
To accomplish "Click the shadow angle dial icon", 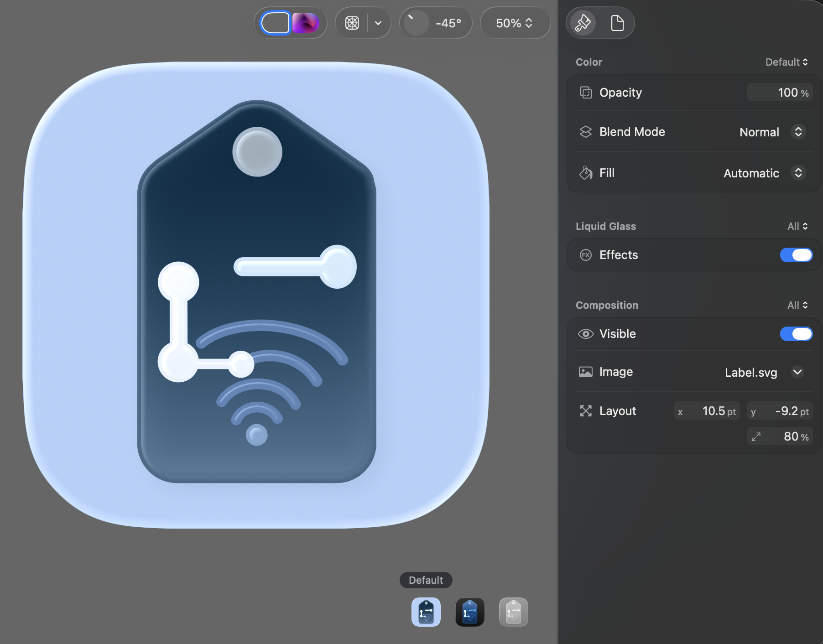I will click(416, 23).
